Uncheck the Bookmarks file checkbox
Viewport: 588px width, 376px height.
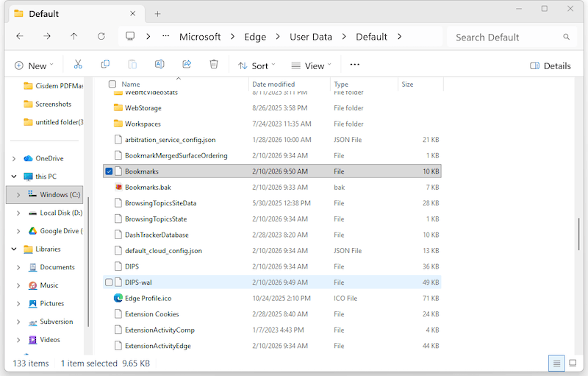pos(110,171)
